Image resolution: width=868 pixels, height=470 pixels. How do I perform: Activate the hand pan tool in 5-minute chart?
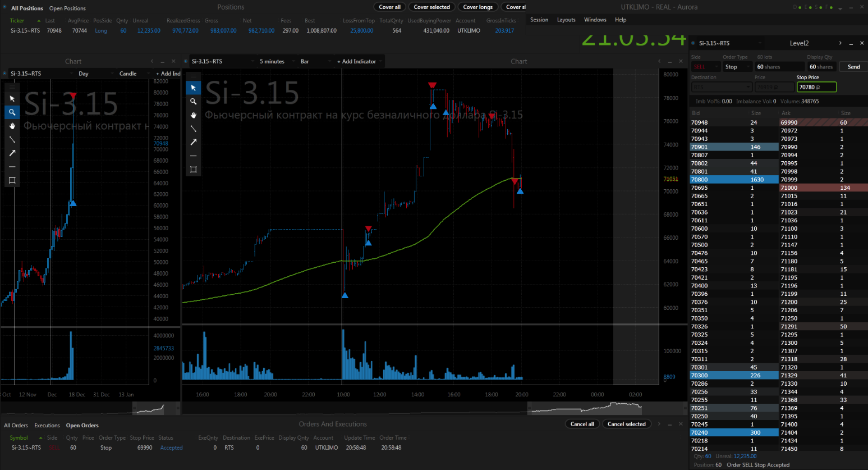(194, 115)
